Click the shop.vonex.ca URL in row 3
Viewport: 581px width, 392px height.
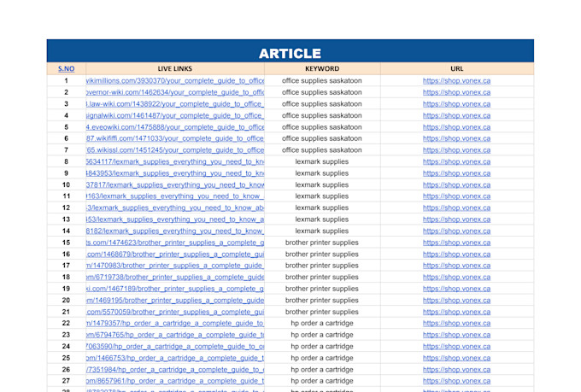456,104
